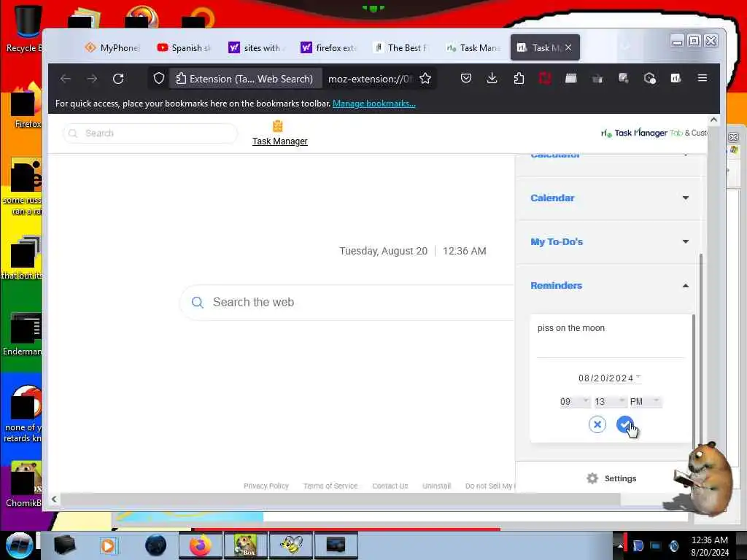Click Search the web magnifier icon
747x560 pixels.
pyautogui.click(x=197, y=303)
